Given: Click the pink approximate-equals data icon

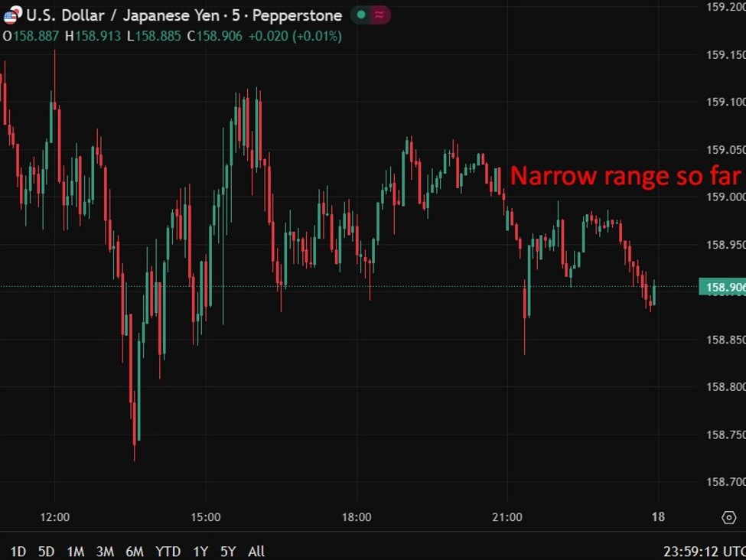Looking at the screenshot, I should 380,15.
